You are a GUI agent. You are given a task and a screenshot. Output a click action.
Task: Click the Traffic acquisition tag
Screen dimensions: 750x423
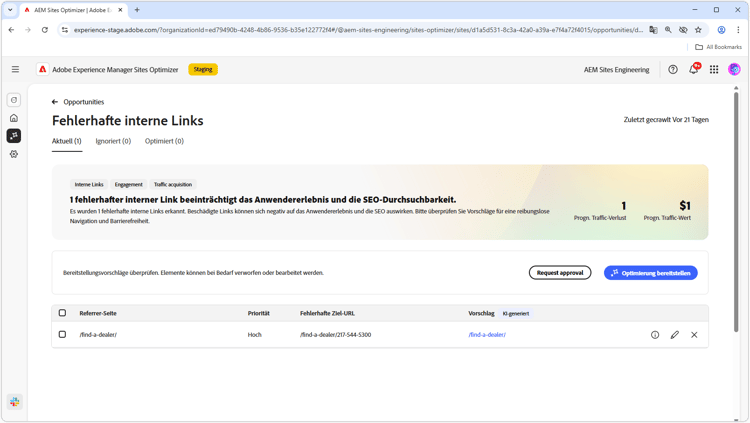click(173, 184)
